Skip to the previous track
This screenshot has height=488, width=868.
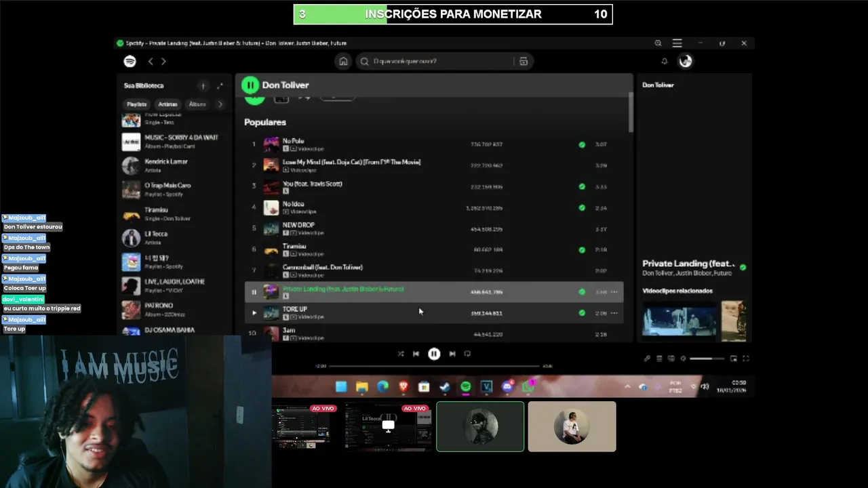pyautogui.click(x=416, y=354)
